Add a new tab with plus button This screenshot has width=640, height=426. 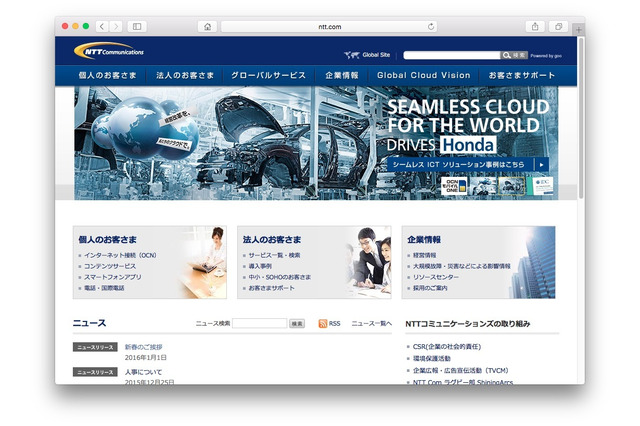(579, 30)
